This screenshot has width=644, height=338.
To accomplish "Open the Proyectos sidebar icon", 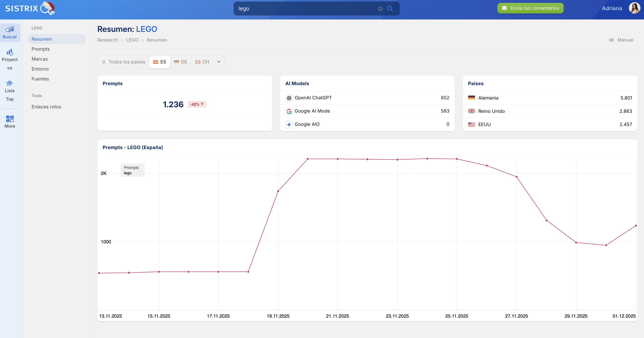I will coord(10,60).
